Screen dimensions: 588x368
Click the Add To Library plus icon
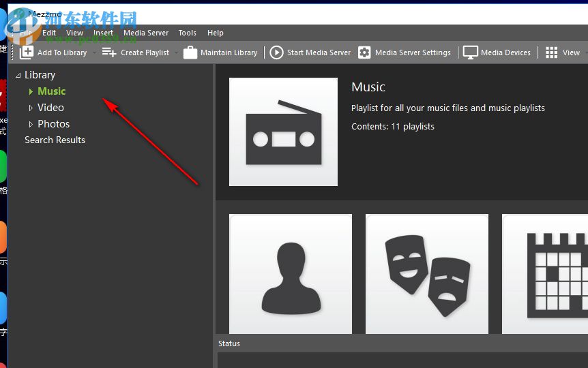tap(27, 52)
